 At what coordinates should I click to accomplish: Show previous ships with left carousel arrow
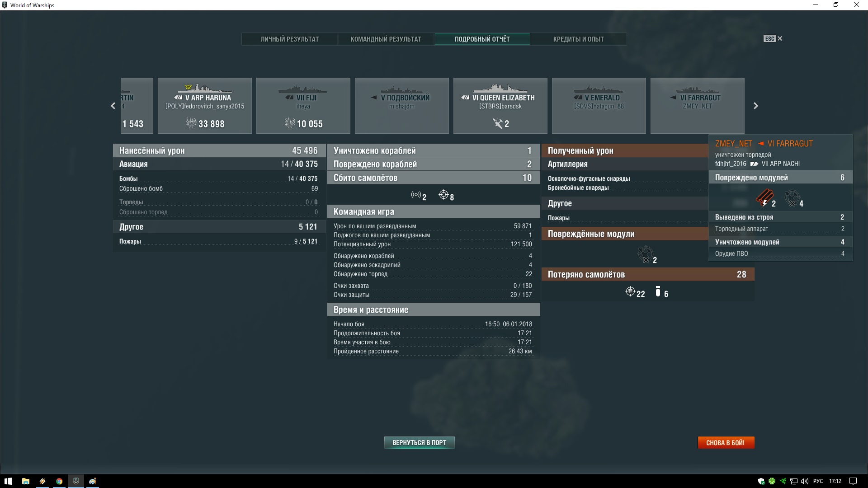[x=113, y=106]
